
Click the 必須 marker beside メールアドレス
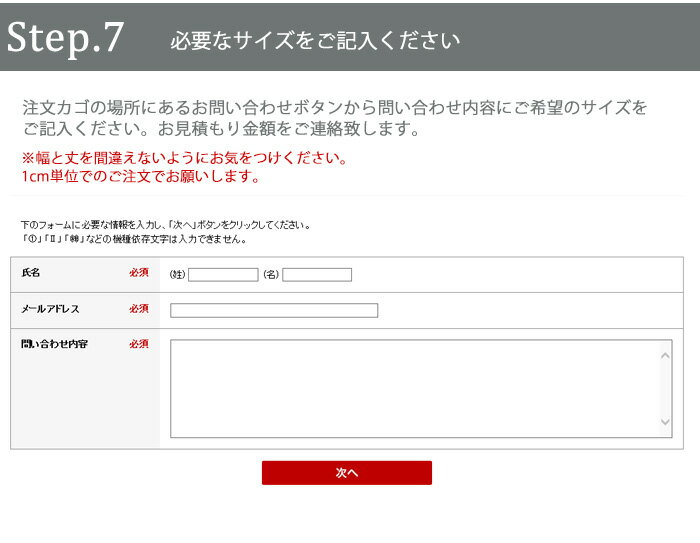[x=138, y=309]
